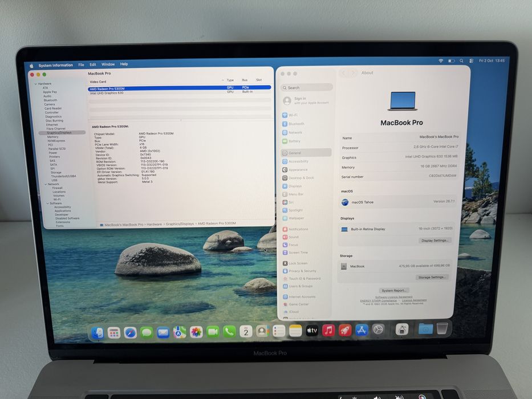
Task: Open Notifications in the Settings sidebar
Action: (x=306, y=229)
